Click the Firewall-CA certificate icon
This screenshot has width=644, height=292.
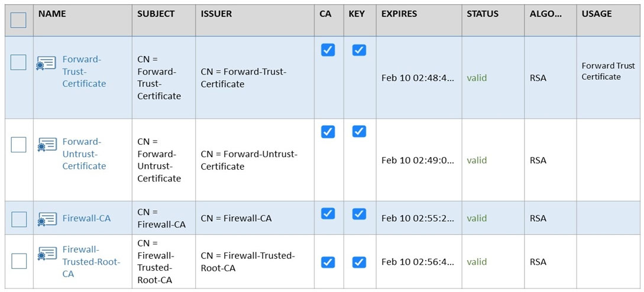(47, 219)
